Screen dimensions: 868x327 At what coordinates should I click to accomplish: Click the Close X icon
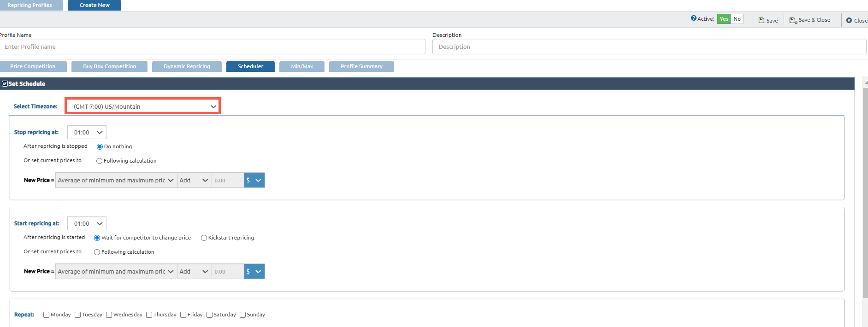click(849, 20)
